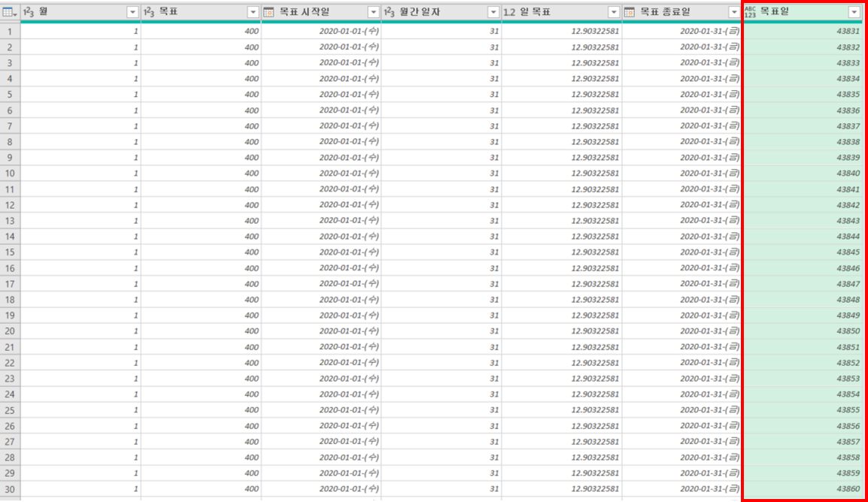
Task: Click the 월간일자 value 31 in row 12
Action: point(442,205)
